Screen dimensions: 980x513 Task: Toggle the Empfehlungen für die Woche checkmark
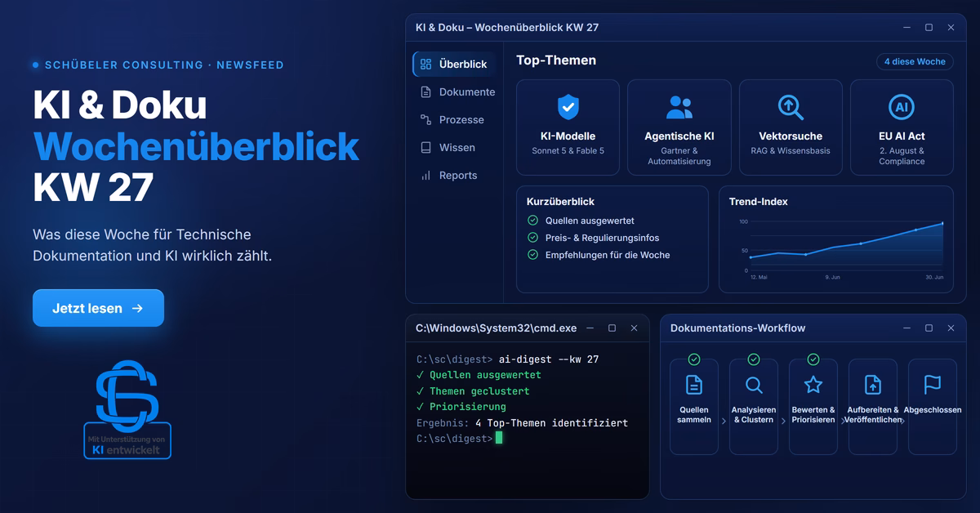[x=533, y=255]
